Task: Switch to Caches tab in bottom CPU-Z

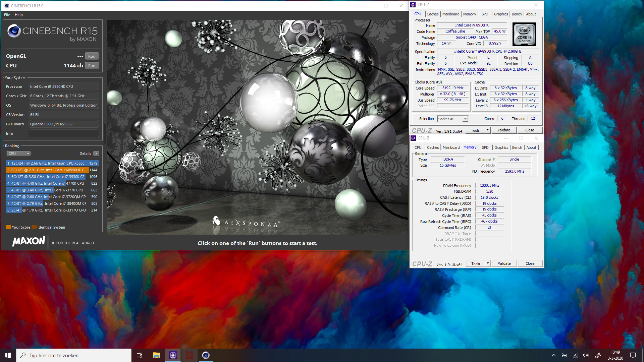Action: [x=433, y=147]
